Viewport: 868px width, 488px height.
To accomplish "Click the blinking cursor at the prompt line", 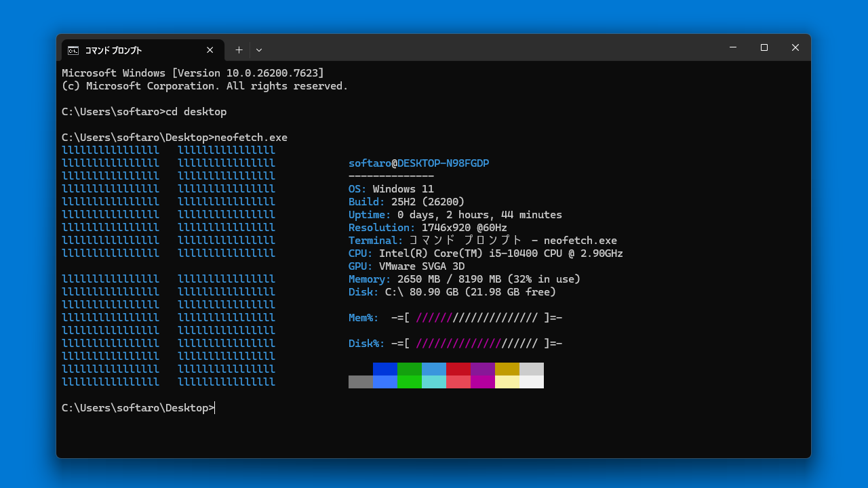I will pos(215,407).
